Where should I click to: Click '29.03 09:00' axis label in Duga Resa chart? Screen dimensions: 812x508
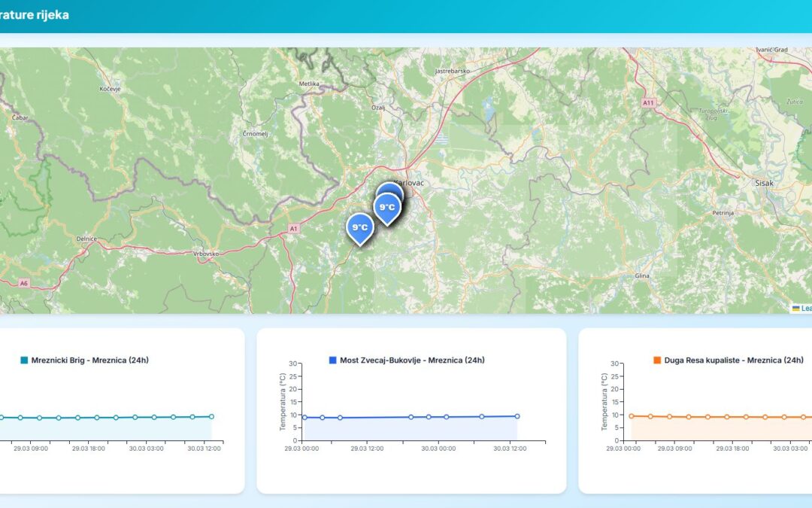tap(674, 449)
